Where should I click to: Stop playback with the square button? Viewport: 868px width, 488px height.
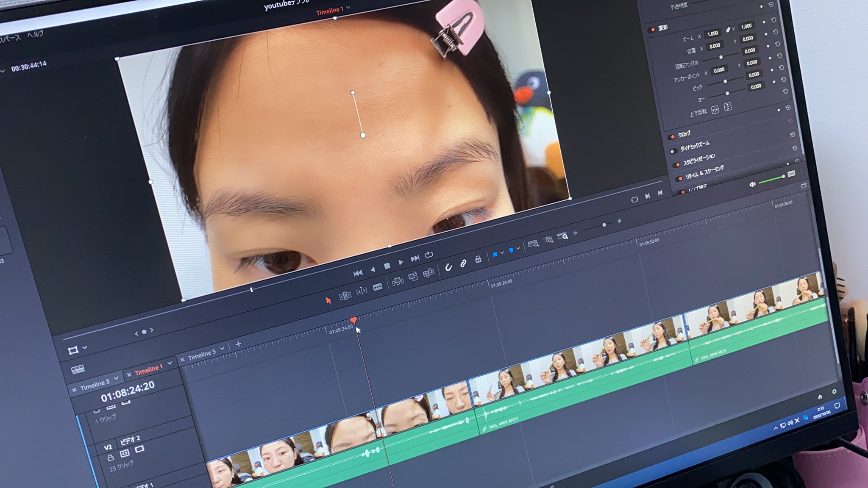click(387, 266)
